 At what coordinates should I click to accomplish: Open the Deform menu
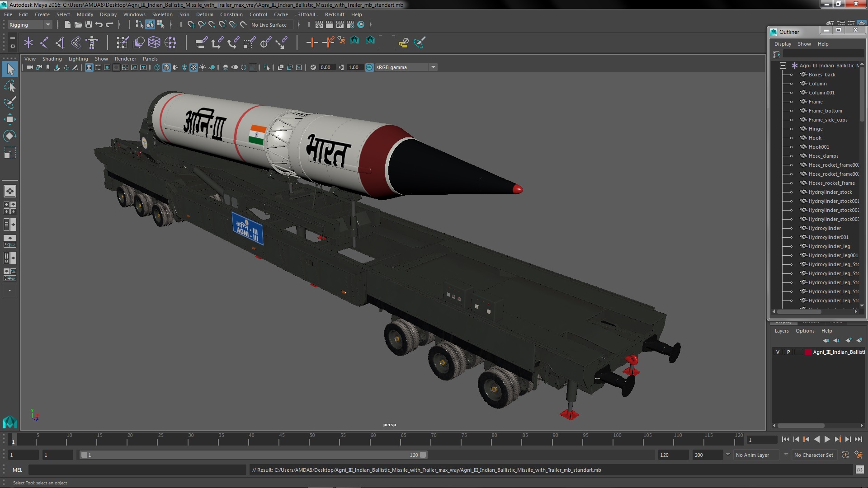[x=204, y=14]
